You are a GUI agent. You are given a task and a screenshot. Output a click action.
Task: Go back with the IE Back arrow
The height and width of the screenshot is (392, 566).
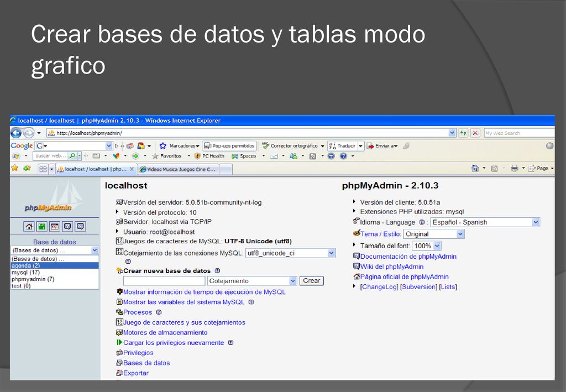tap(16, 133)
